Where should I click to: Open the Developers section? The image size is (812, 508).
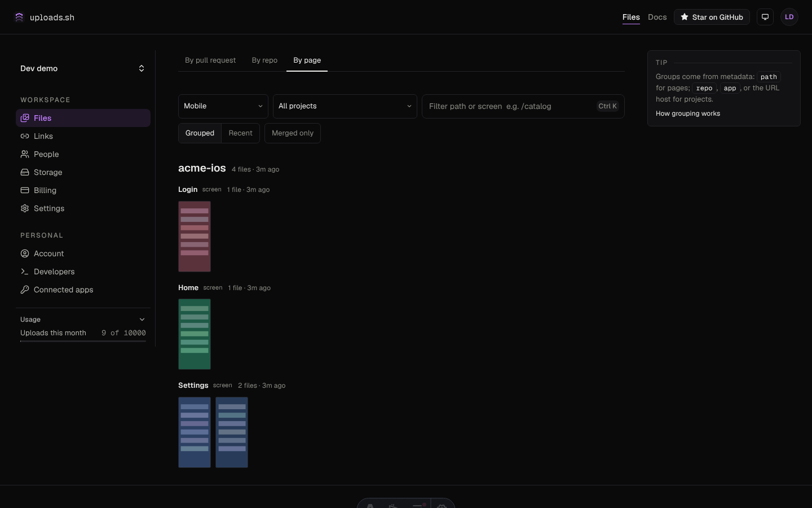(x=83, y=271)
